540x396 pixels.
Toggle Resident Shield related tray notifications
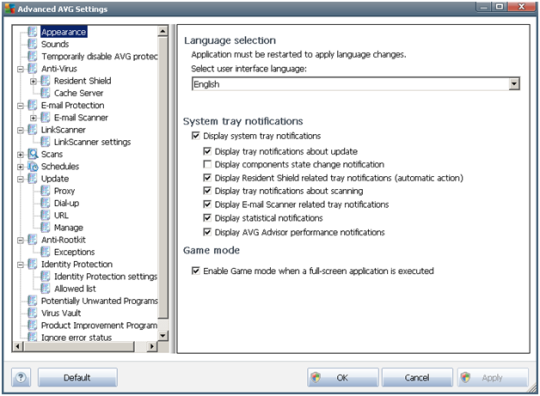point(207,178)
